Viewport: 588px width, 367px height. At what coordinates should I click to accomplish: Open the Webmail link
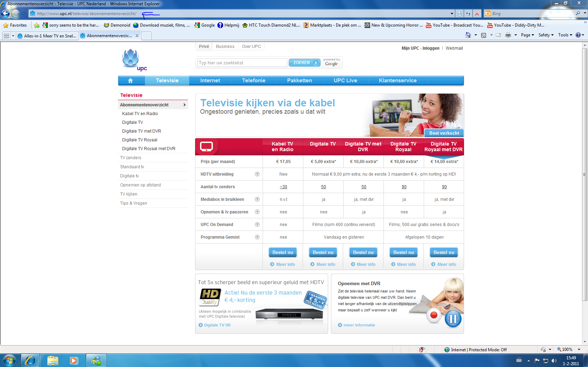click(454, 48)
